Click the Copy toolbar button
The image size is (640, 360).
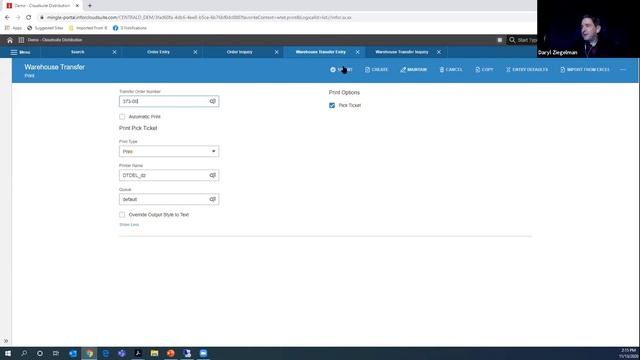(484, 70)
